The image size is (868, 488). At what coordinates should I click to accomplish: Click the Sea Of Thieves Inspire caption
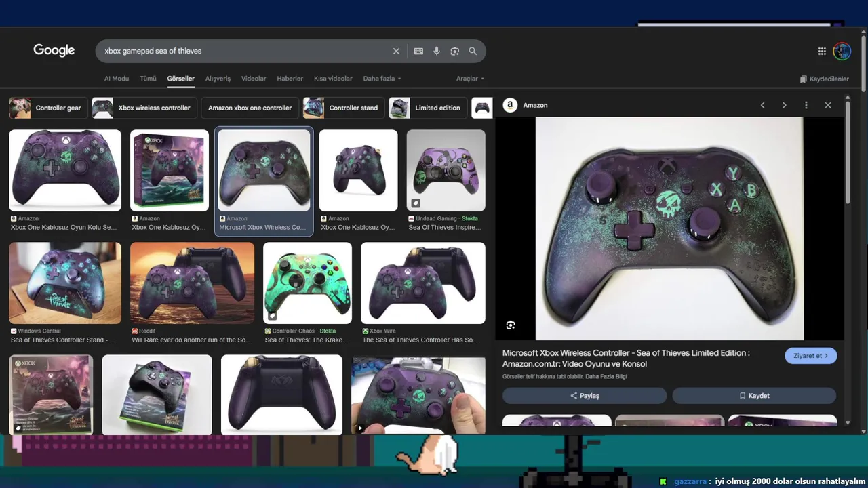pyautogui.click(x=443, y=228)
